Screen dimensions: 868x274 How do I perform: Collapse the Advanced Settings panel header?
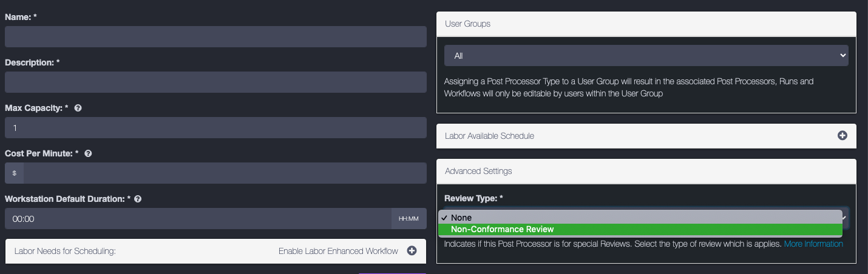(x=478, y=171)
